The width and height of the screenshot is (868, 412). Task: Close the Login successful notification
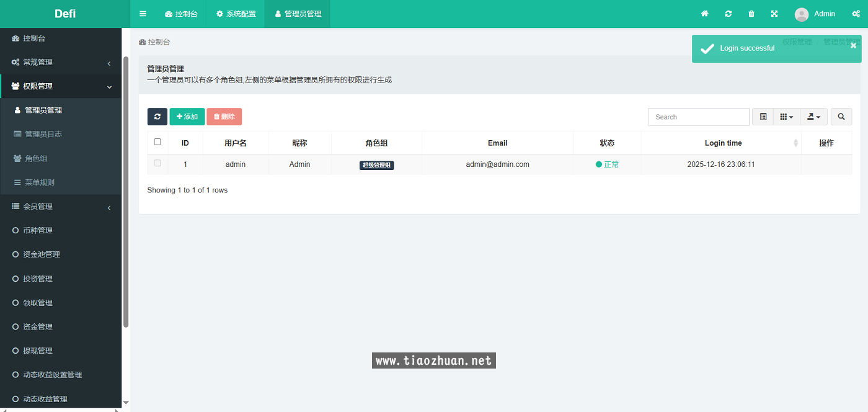coord(853,45)
